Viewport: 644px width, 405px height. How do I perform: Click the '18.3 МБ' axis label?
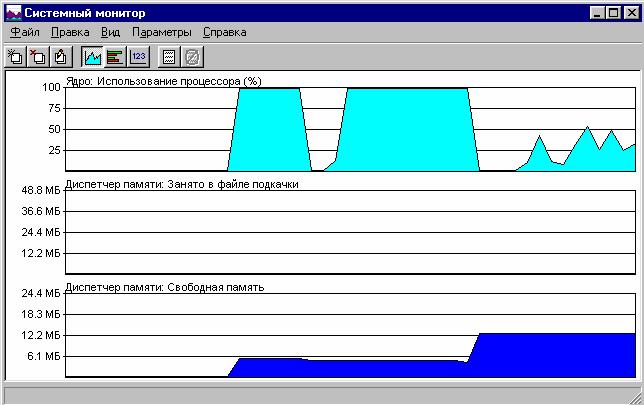pos(41,314)
